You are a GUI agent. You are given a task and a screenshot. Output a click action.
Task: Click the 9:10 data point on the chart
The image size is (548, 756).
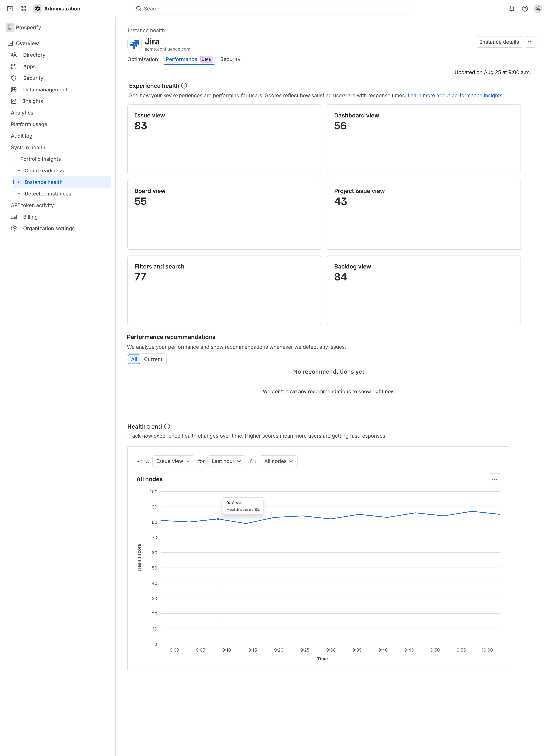point(218,519)
